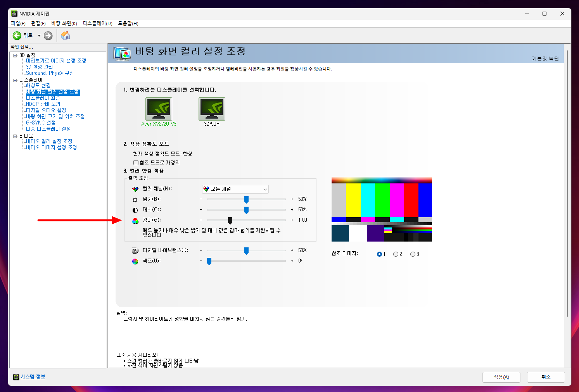Click the color bars reference image
Viewport: 579px width, 392px height.
[382, 209]
